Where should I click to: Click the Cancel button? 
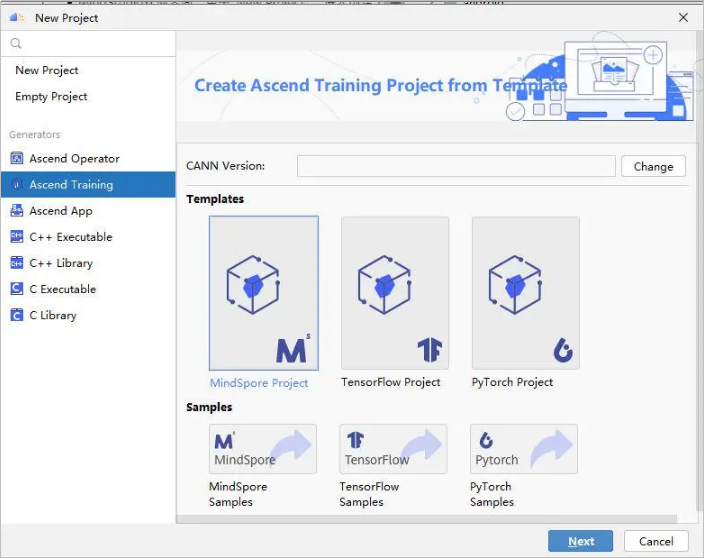point(656,541)
